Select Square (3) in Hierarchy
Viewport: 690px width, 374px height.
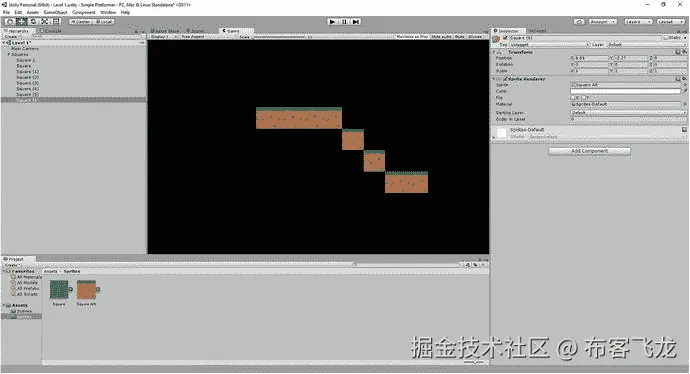[27, 83]
